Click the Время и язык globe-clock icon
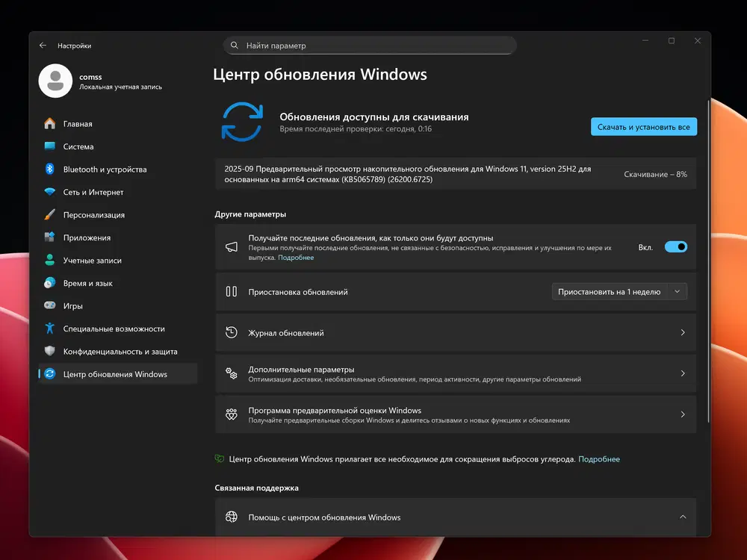Image resolution: width=747 pixels, height=560 pixels. click(x=49, y=283)
